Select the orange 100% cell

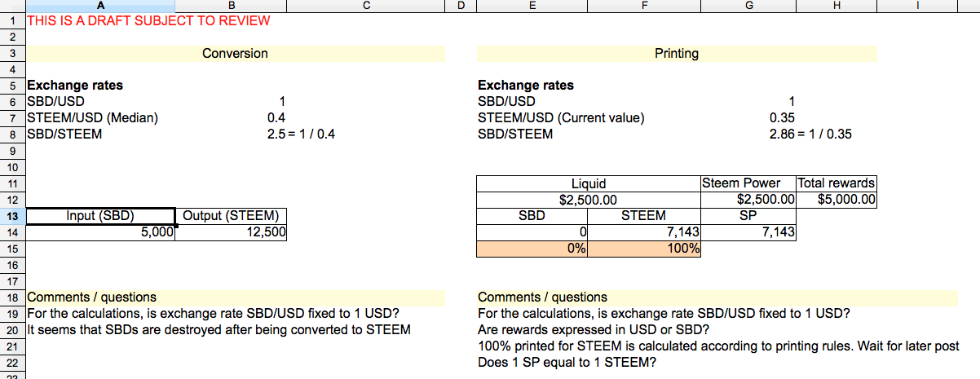pos(644,249)
